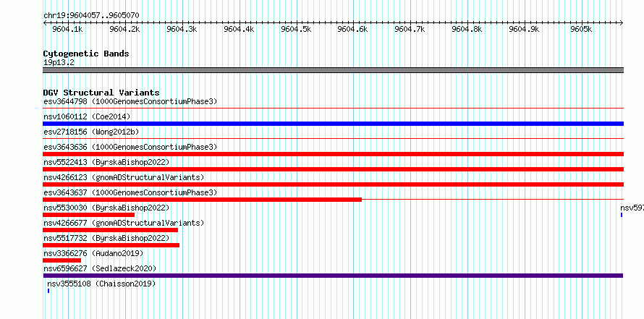
Task: Click the DGV Structural Variants track title
Action: 101,93
